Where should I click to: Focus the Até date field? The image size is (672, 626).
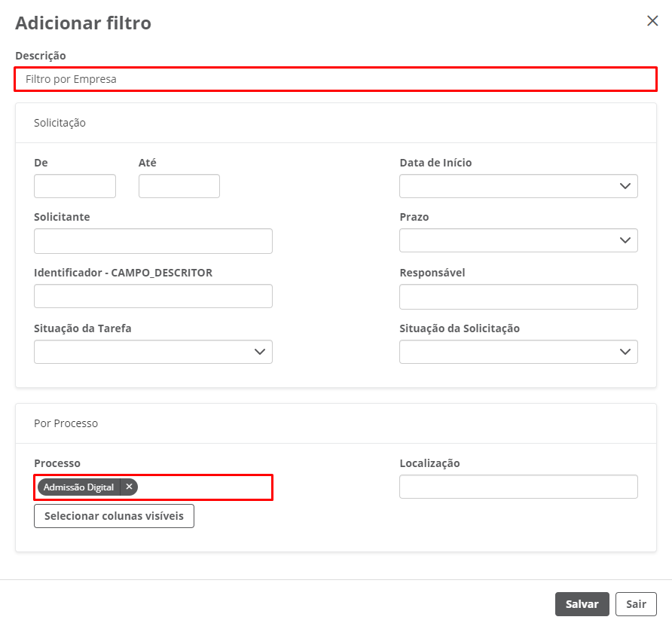click(x=179, y=186)
